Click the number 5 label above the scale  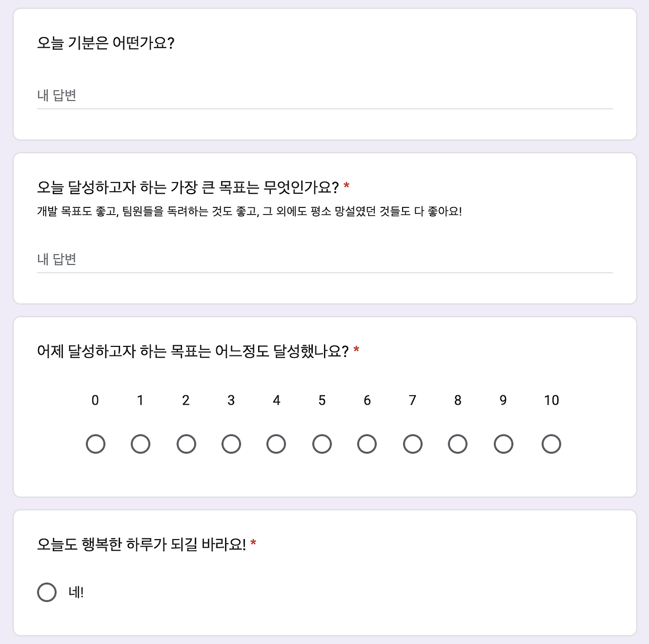point(321,400)
